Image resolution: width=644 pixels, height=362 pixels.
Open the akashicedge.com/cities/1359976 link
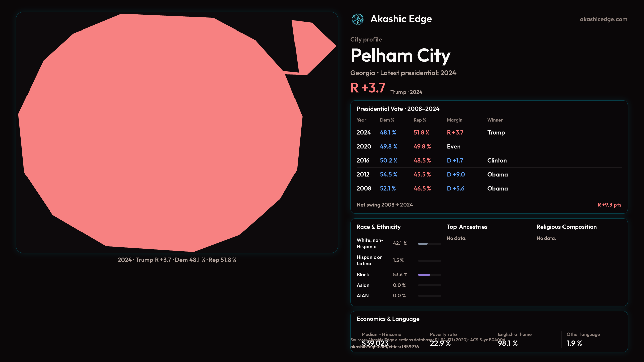pos(384,347)
